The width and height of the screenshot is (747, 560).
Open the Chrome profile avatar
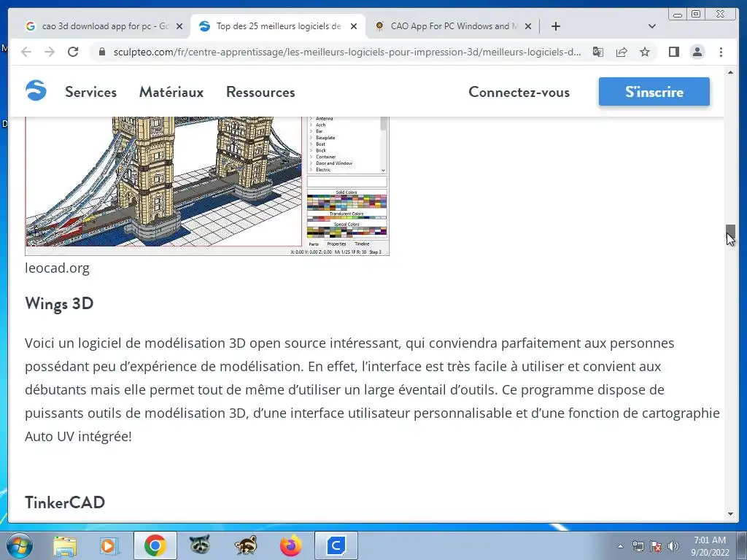click(x=697, y=52)
